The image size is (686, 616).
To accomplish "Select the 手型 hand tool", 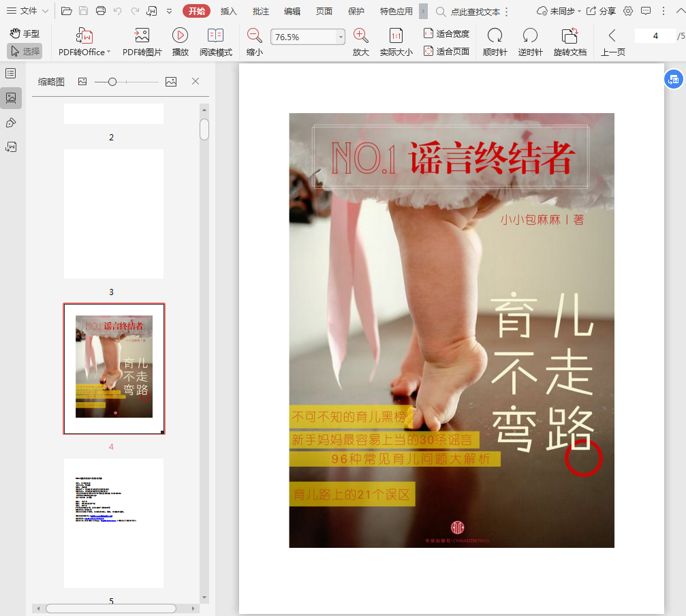I will [25, 33].
